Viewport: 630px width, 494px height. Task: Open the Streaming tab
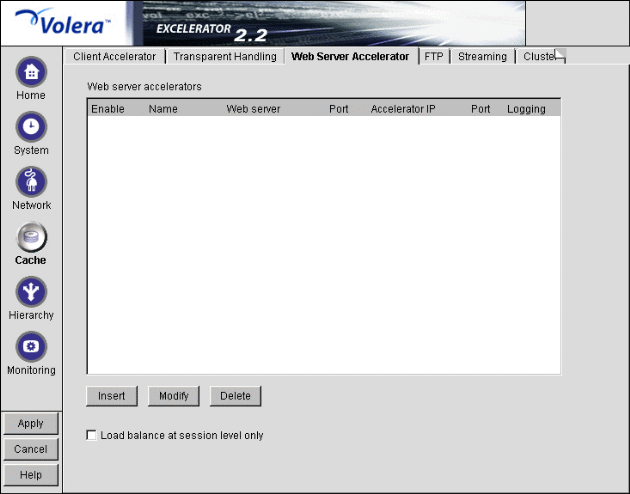[483, 57]
